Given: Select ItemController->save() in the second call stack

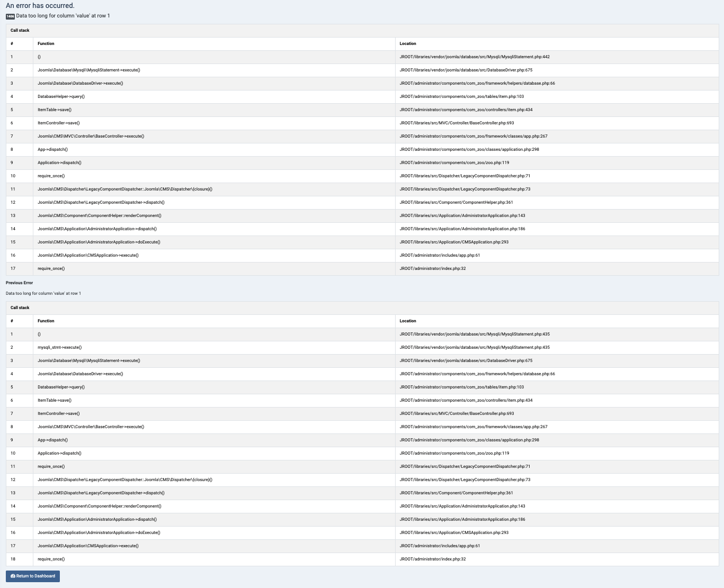Looking at the screenshot, I should (58, 413).
